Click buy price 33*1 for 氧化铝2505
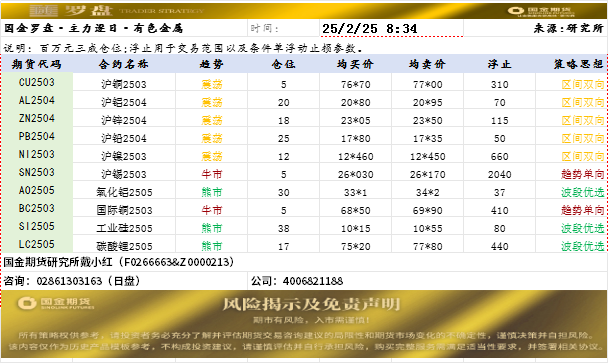Image resolution: width=608 pixels, height=363 pixels. [x=356, y=192]
